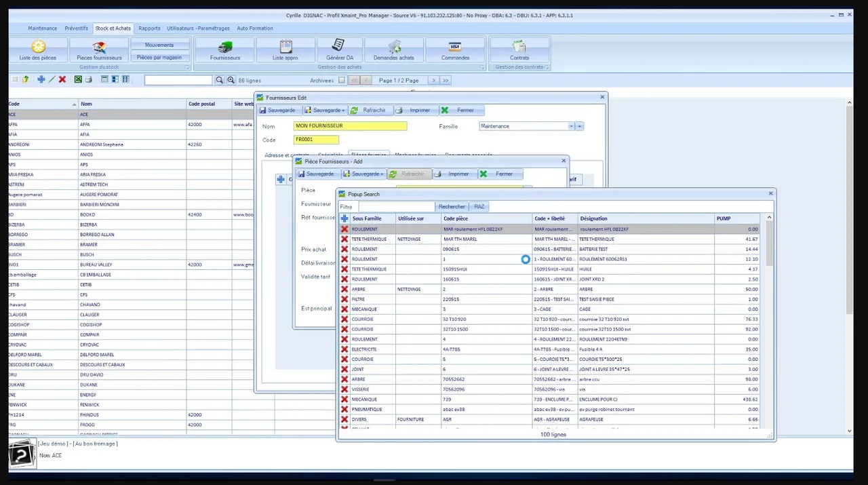Expand the Gestion du stock group launcher
The width and height of the screenshot is (868, 485).
189,67
